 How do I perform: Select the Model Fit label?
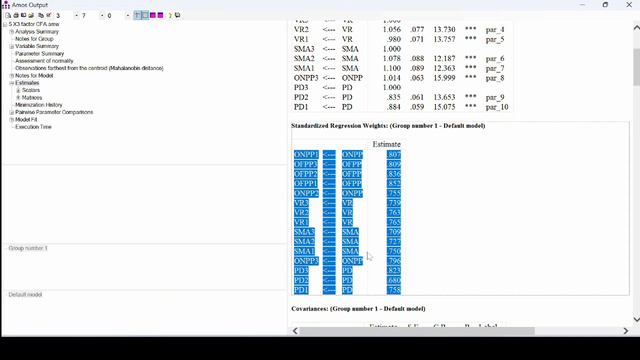pyautogui.click(x=26, y=120)
